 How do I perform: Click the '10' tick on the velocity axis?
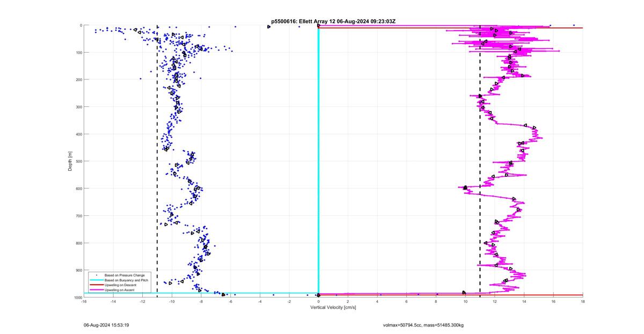click(x=465, y=302)
